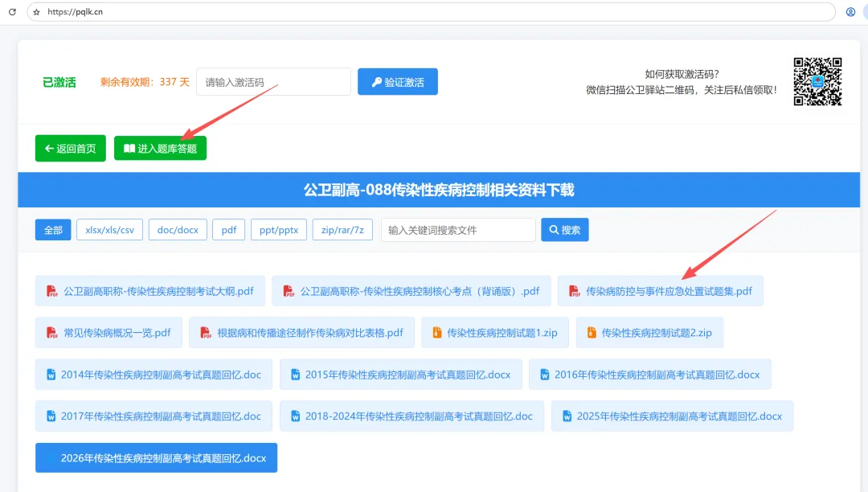Download 根据病和传播途径制作传染病对比表格.pdf
868x492 pixels.
coord(301,333)
